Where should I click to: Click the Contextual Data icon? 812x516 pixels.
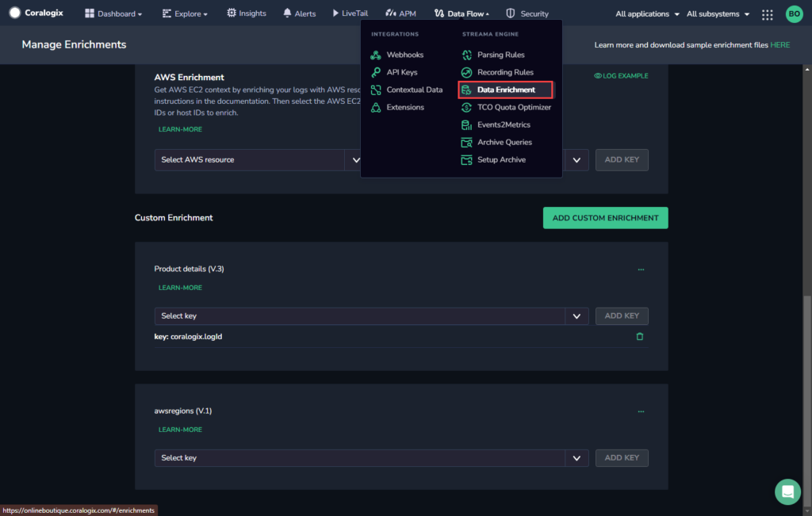[376, 90]
